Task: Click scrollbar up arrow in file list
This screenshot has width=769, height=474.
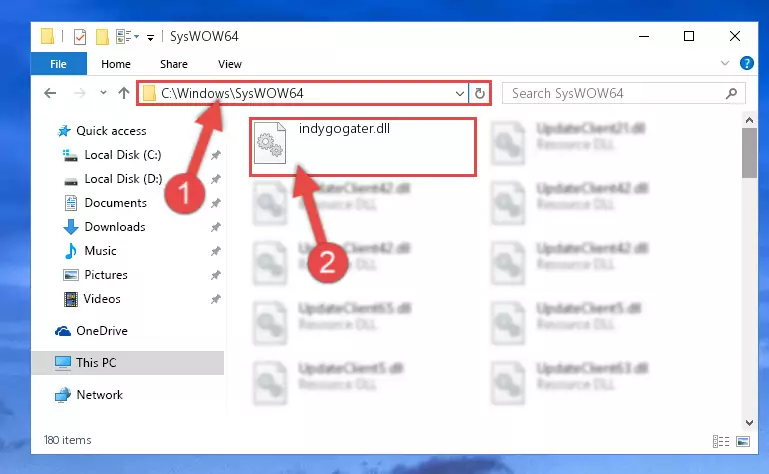Action: click(749, 120)
